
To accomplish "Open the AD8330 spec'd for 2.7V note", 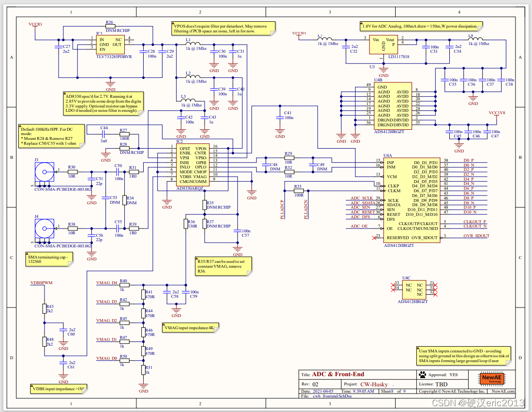I will (103, 104).
